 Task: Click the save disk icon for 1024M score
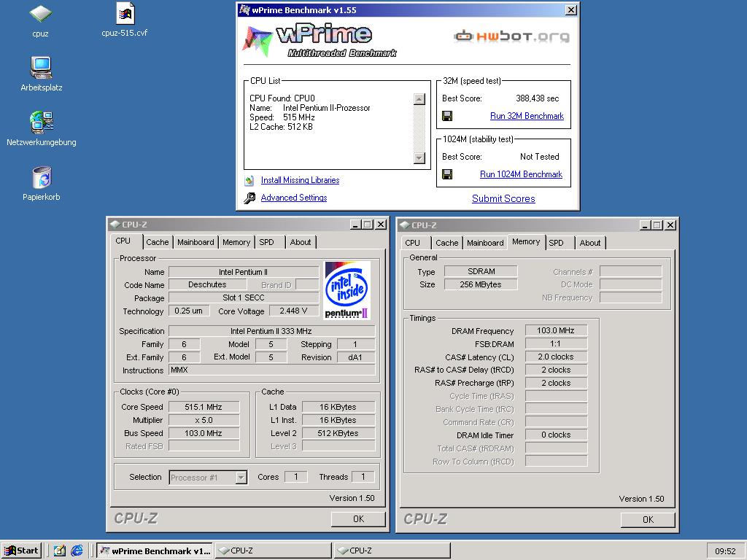[447, 174]
